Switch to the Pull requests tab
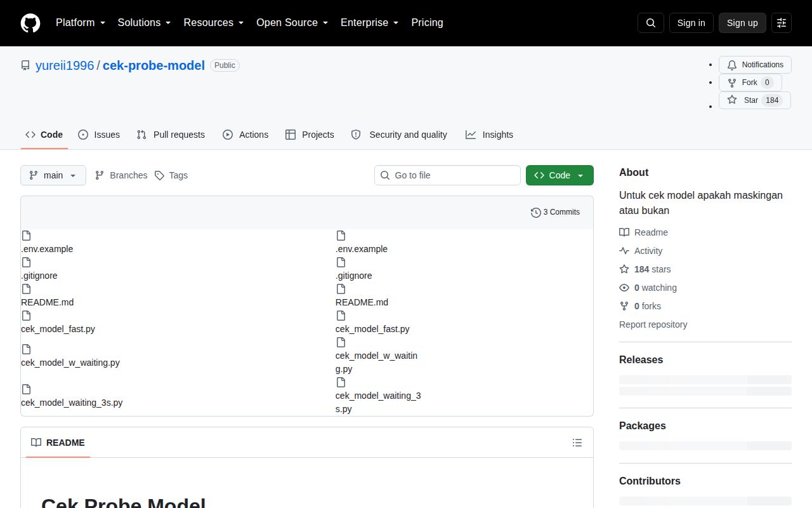The height and width of the screenshot is (508, 812). 171,135
